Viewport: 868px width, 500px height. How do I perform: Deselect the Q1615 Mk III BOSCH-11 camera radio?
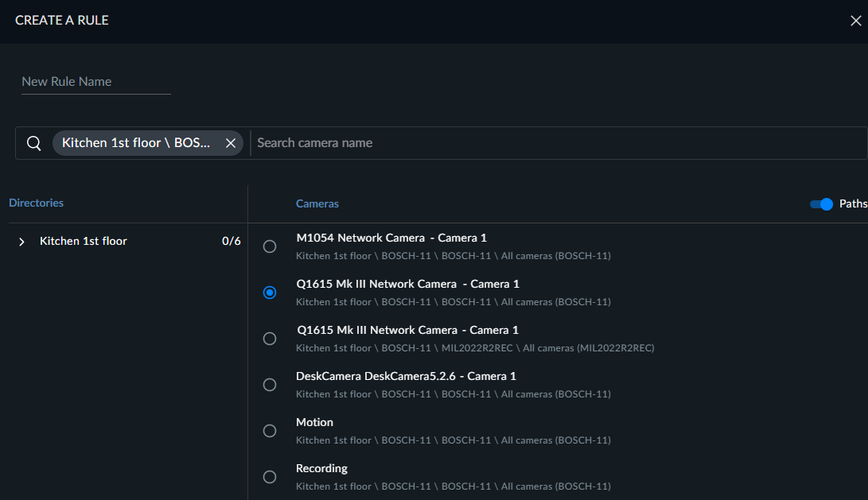tap(270, 293)
